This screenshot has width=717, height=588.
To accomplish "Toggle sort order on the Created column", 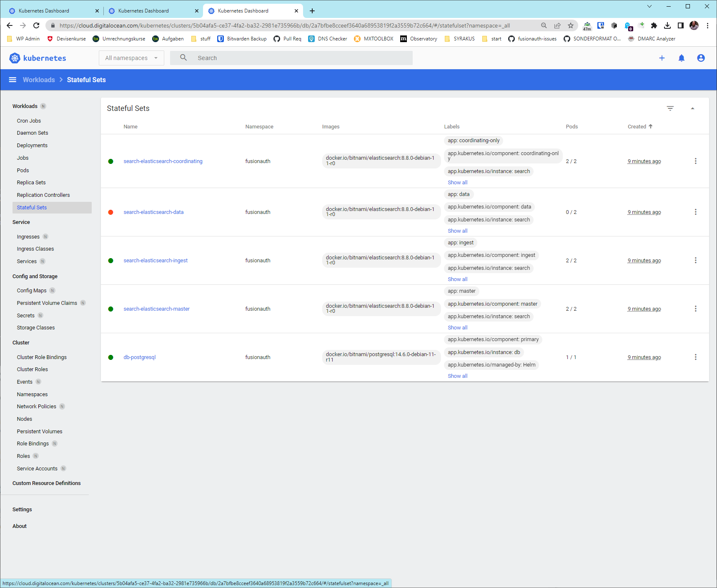I will 639,126.
